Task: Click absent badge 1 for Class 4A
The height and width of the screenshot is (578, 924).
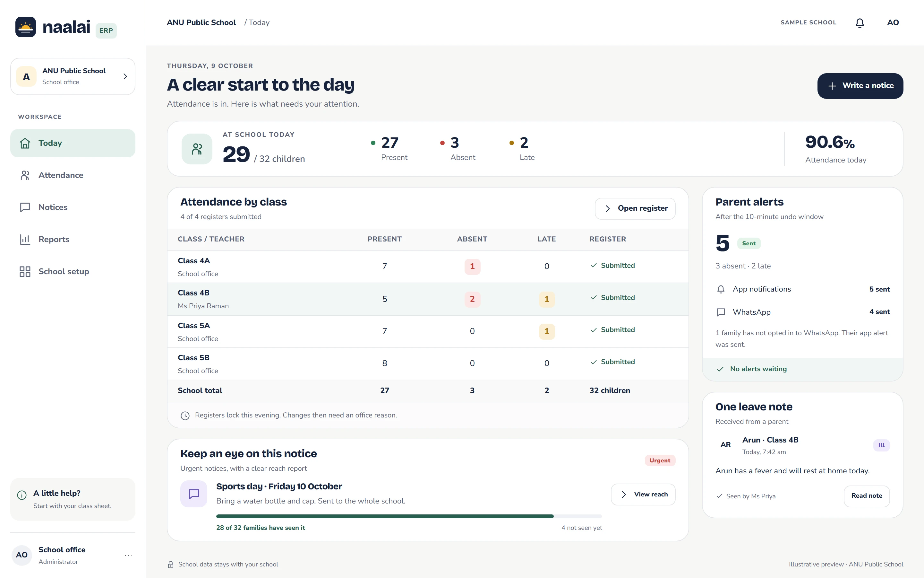Action: tap(472, 267)
